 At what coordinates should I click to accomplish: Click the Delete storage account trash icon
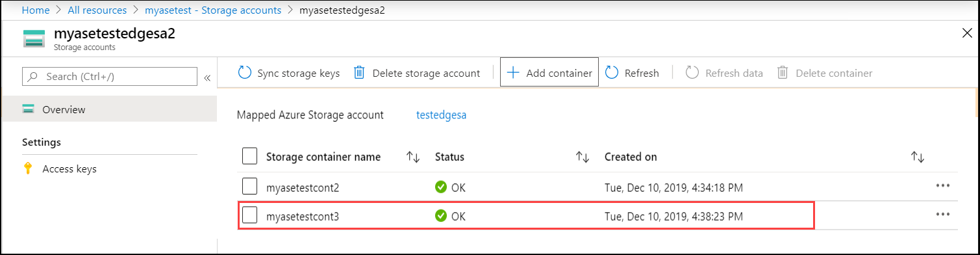[359, 73]
